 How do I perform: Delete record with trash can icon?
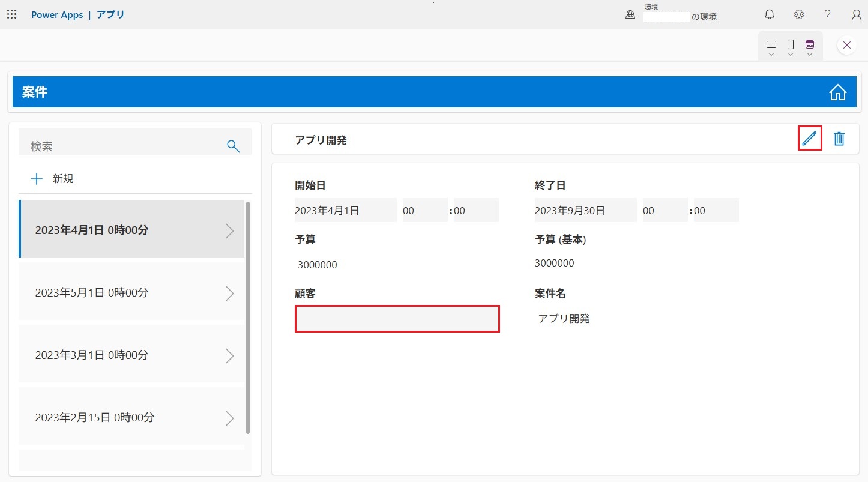tap(839, 139)
